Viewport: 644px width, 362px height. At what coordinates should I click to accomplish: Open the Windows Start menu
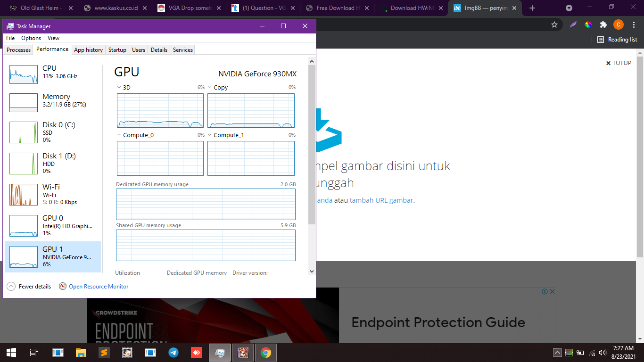tap(11, 352)
